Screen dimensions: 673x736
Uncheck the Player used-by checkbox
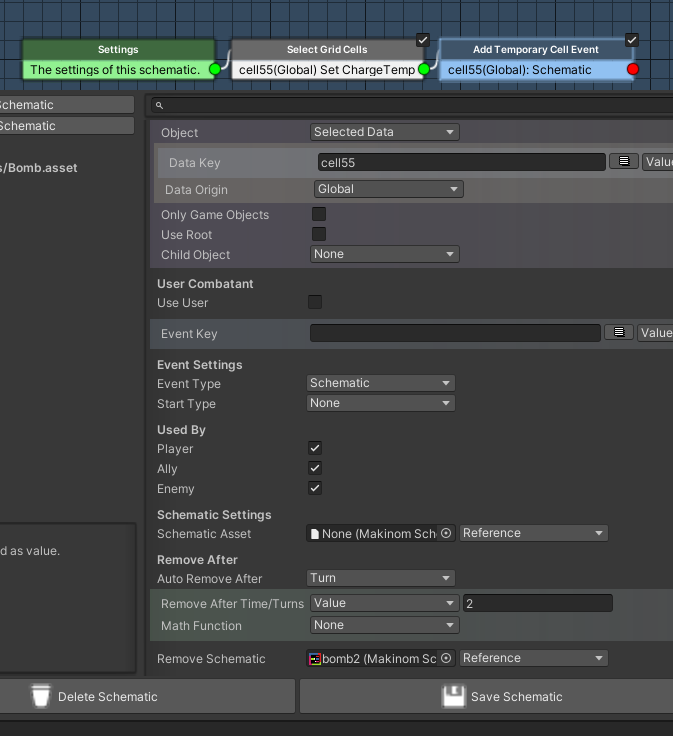tap(315, 448)
